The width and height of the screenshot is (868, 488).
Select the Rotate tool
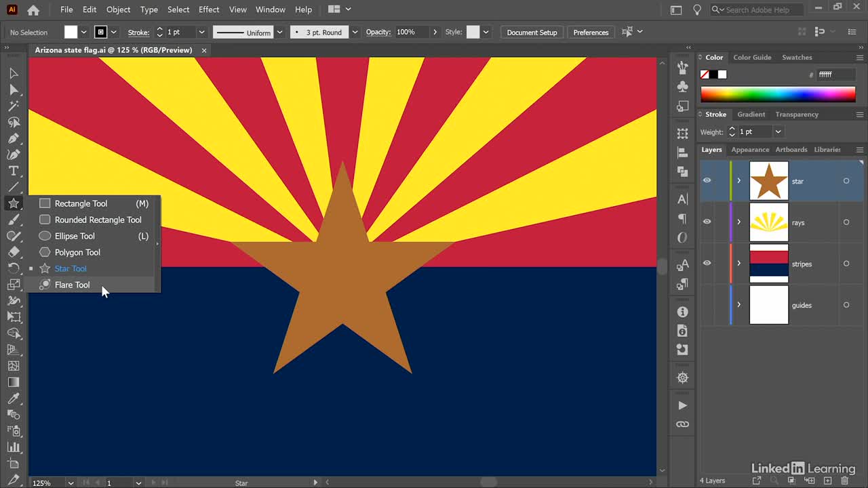click(x=14, y=268)
